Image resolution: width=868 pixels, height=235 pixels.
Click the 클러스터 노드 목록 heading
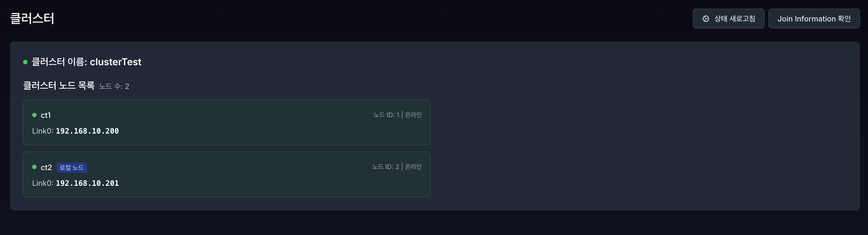pos(59,85)
